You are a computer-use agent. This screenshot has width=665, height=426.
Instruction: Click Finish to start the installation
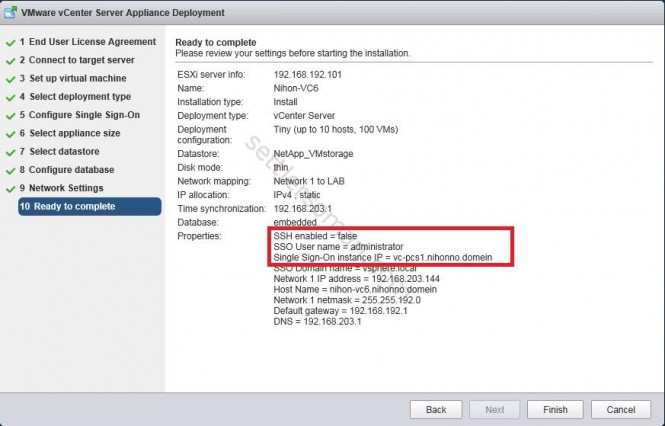pos(555,410)
